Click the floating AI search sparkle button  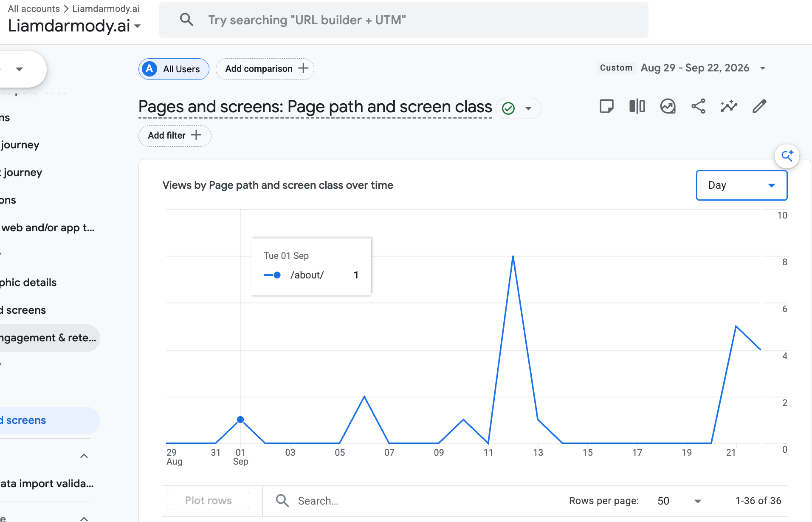pyautogui.click(x=787, y=156)
